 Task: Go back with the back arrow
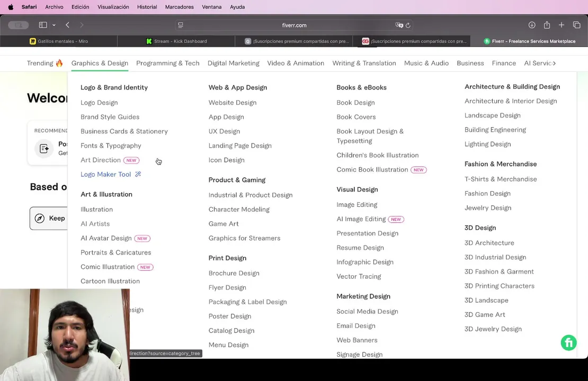(x=67, y=25)
